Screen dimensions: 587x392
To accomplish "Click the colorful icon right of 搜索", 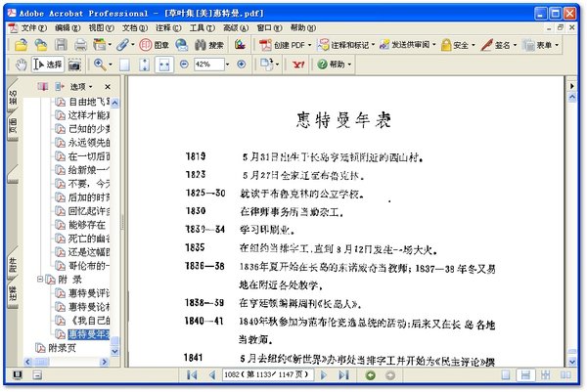I will 240,45.
